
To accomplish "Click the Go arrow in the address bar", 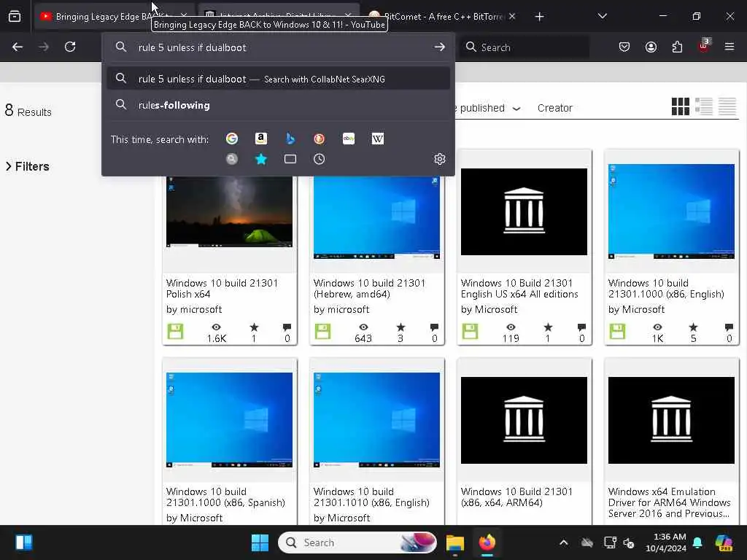I will tap(440, 47).
